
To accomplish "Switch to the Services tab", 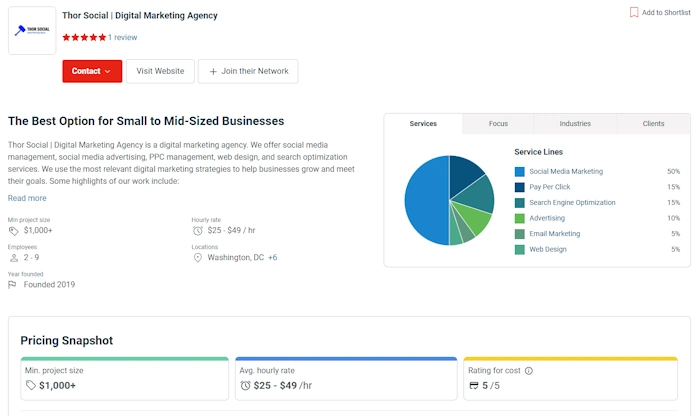I will [423, 124].
